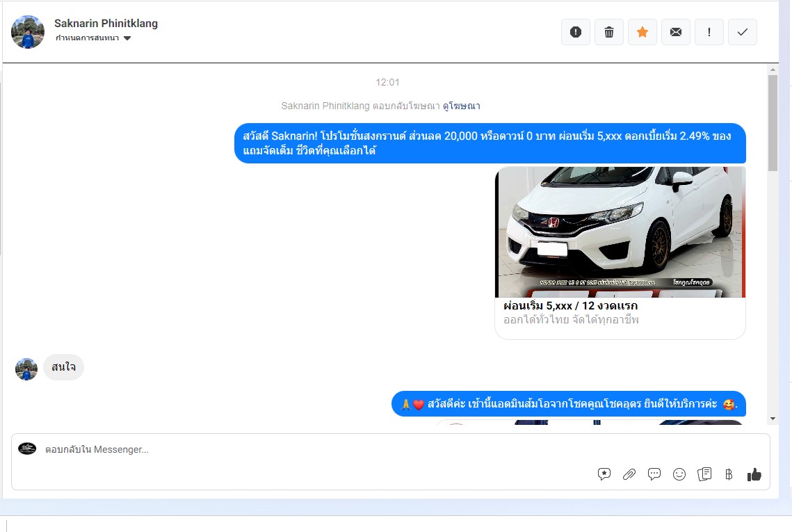Open the speech bubble quick reply icon
The width and height of the screenshot is (792, 532).
[x=654, y=474]
